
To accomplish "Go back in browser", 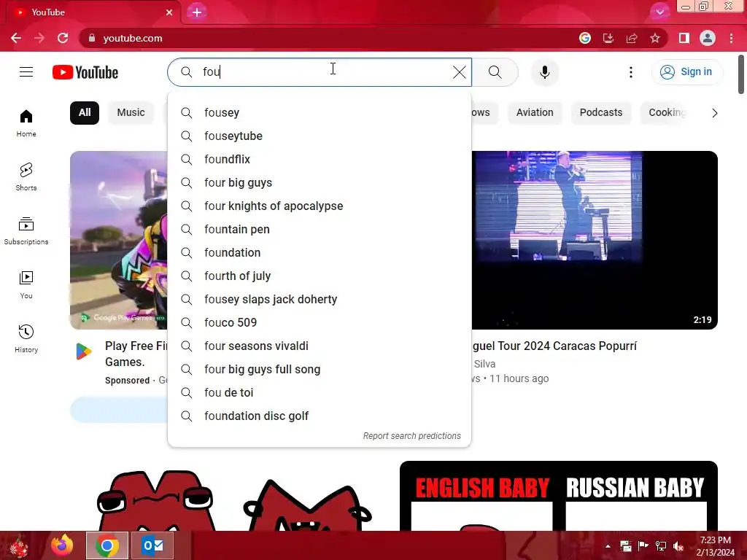I will [x=16, y=38].
